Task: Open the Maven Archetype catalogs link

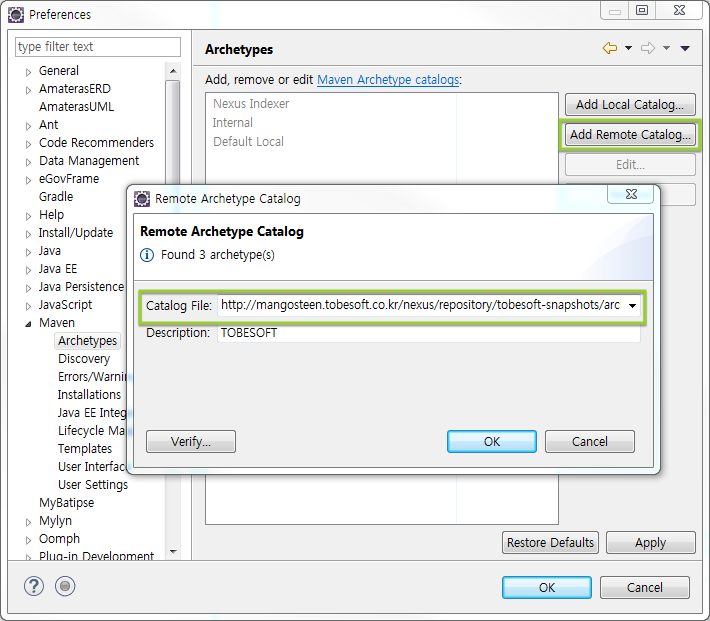Action: pos(388,79)
